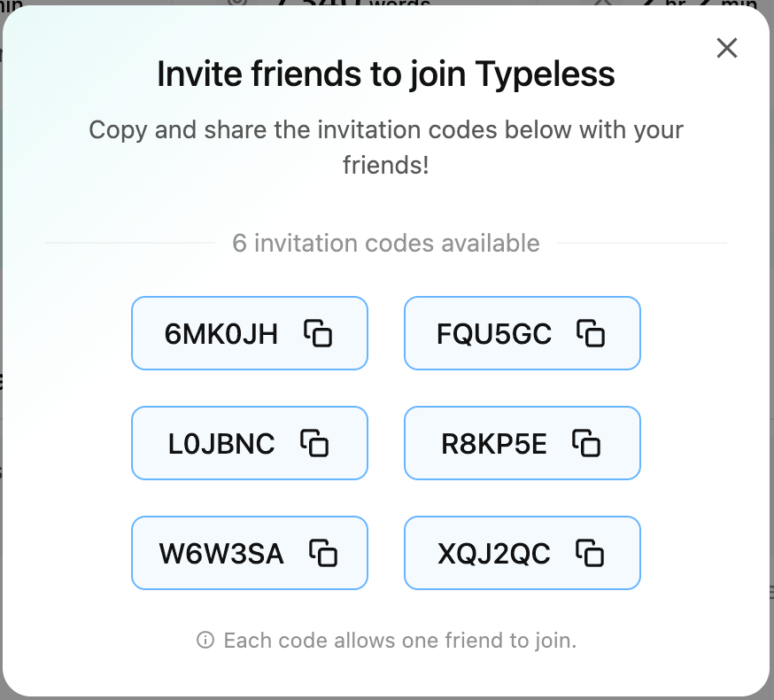Screen dimensions: 774x700
Task: Click the copy icon beside code XQJ2QC
Action: (590, 553)
